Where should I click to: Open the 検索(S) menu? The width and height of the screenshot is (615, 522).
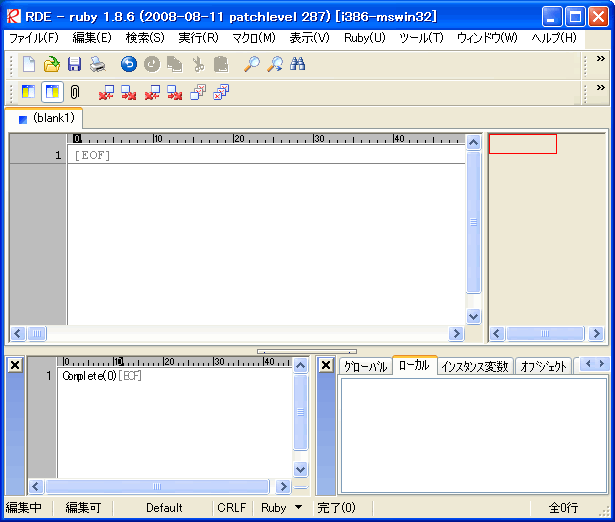[x=145, y=38]
